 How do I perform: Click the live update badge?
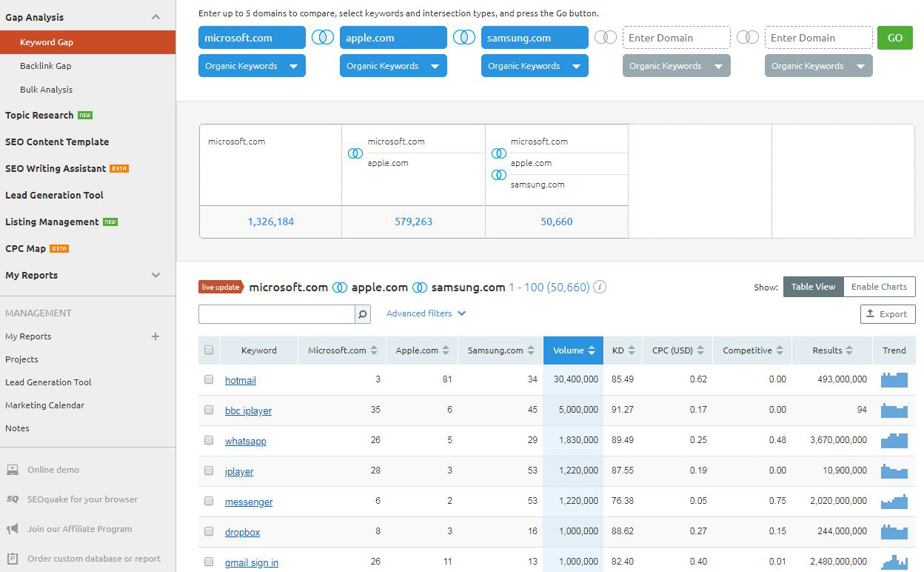point(221,287)
